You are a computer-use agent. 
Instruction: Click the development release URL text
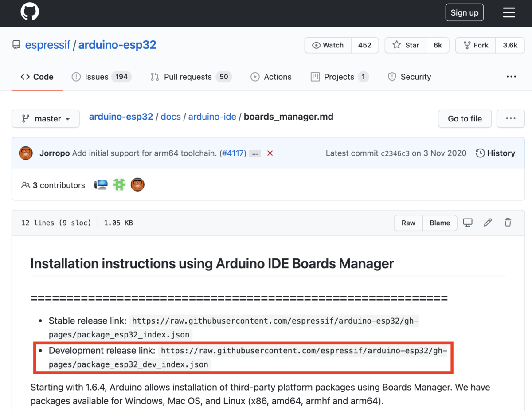248,358
